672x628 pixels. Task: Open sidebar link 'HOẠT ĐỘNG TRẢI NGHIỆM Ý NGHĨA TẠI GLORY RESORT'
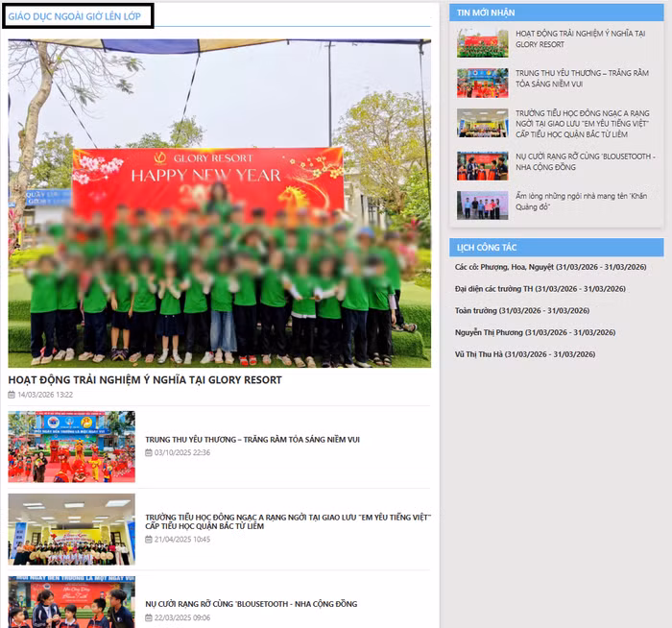[x=580, y=39]
